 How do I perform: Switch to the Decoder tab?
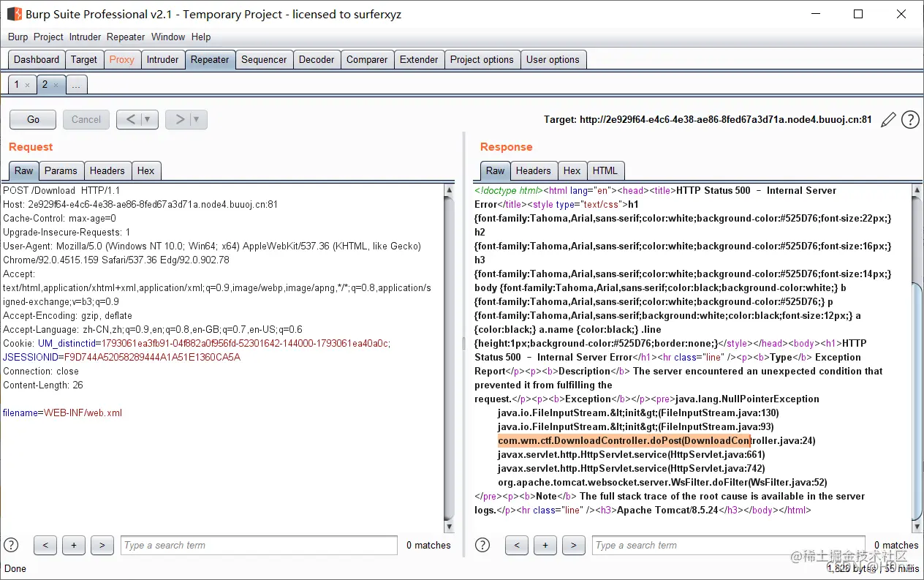(x=317, y=60)
